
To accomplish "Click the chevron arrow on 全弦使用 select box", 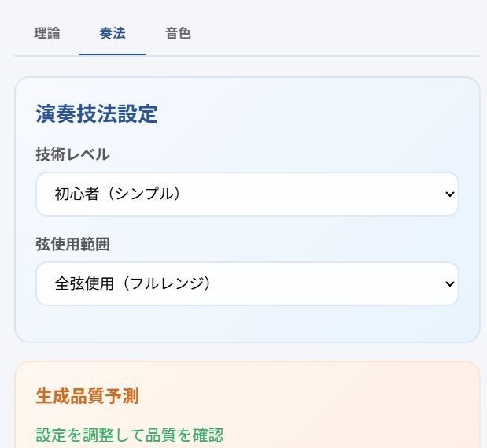I will 450,283.
